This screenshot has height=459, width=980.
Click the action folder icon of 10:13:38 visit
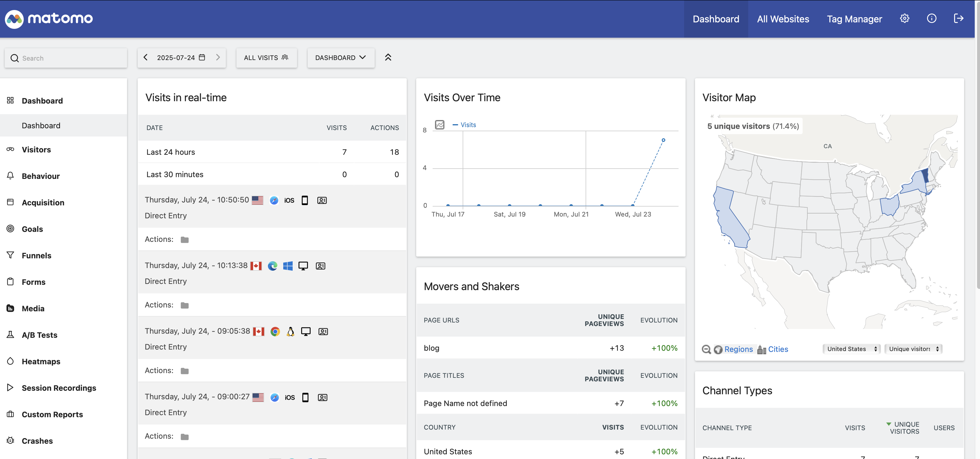click(x=184, y=305)
